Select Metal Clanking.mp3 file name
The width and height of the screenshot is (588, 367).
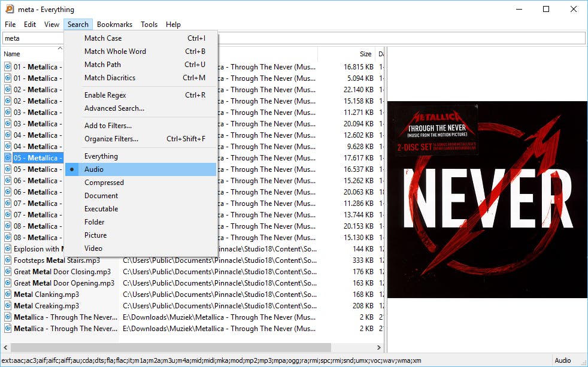(x=47, y=295)
